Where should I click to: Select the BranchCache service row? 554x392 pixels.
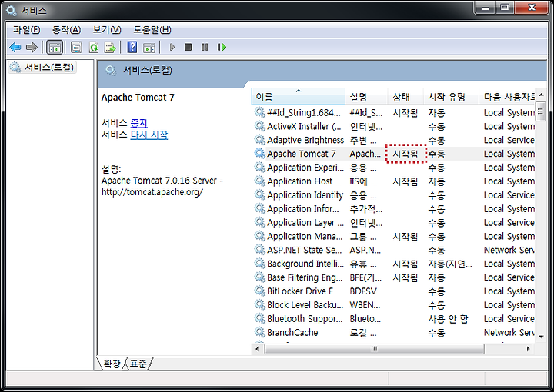pyautogui.click(x=394, y=333)
